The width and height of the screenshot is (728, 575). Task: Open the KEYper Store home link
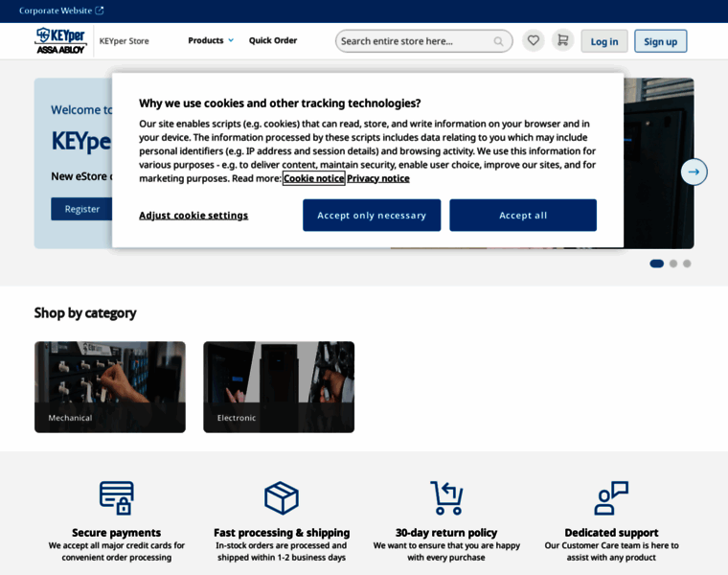[124, 41]
